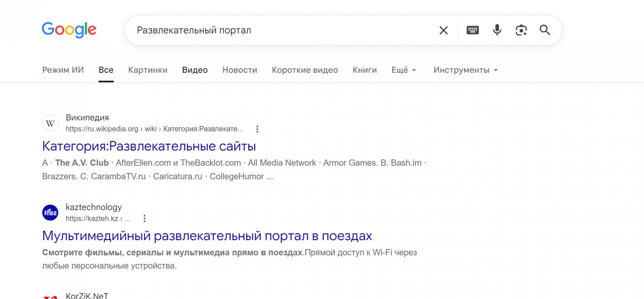Screen dimensions: 644x299
Task: Switch to Режим ИИ tab
Action: pyautogui.click(x=63, y=70)
